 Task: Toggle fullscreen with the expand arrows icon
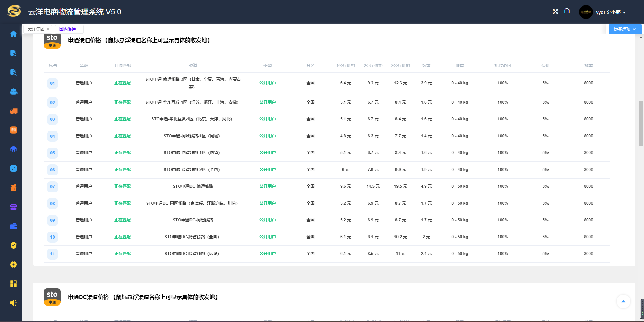coord(555,12)
